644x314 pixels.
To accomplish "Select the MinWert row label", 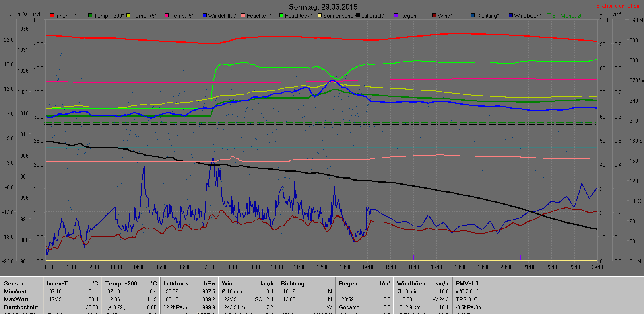I will (15, 291).
